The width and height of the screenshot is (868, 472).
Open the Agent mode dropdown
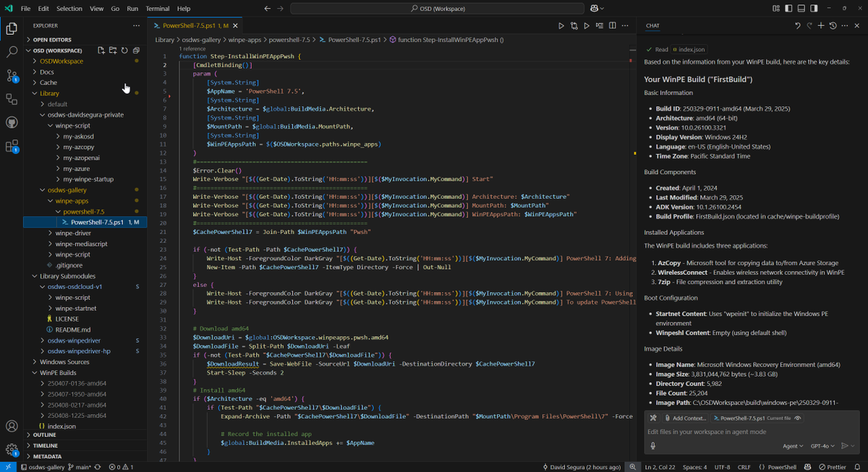[793, 446]
